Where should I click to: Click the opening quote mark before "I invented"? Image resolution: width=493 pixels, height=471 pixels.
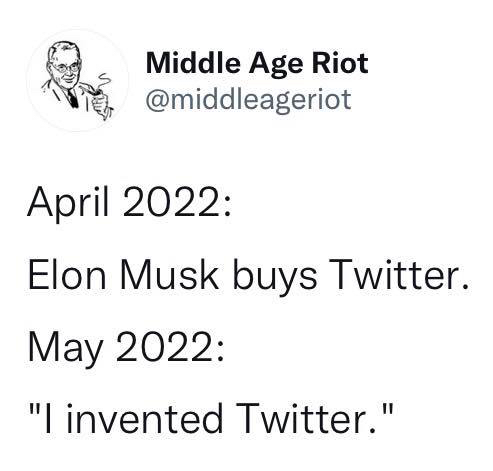[x=33, y=409]
